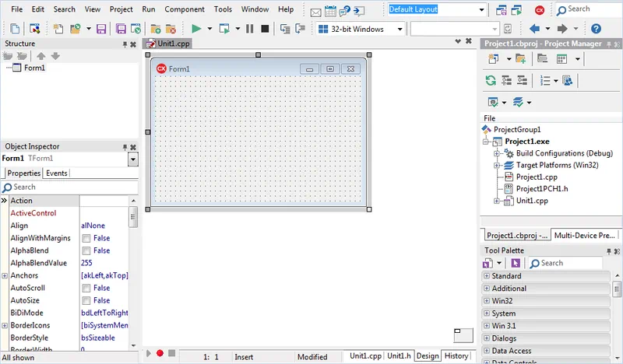Click the Tool Palette vertical scrollbar thumb
The height and width of the screenshot is (364, 623).
point(617,289)
